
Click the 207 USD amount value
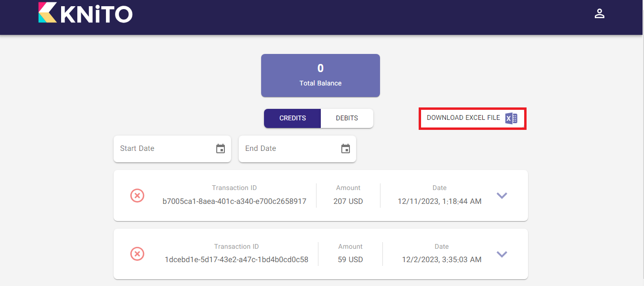348,201
